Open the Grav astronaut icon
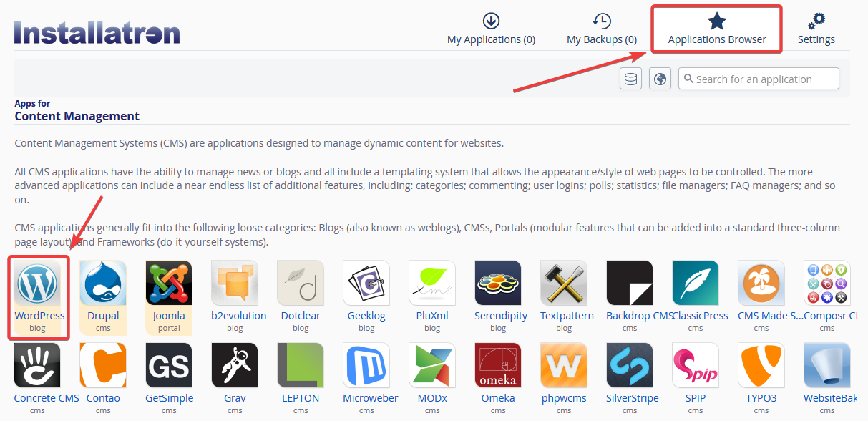The image size is (868, 421). tap(235, 365)
